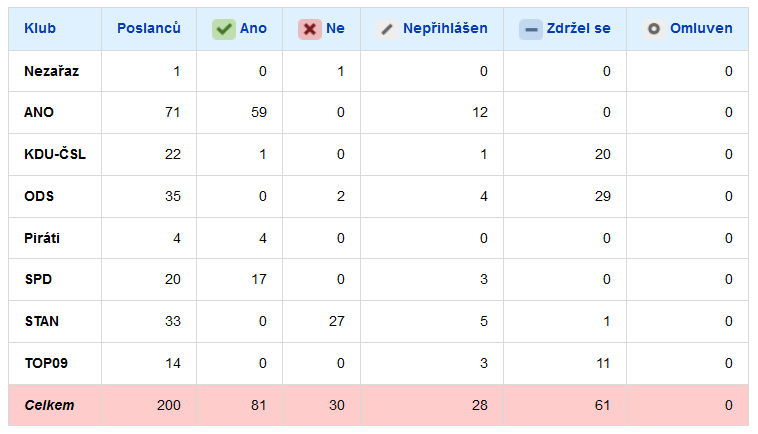Select the ANO club row label
758x434 pixels.
click(x=39, y=112)
